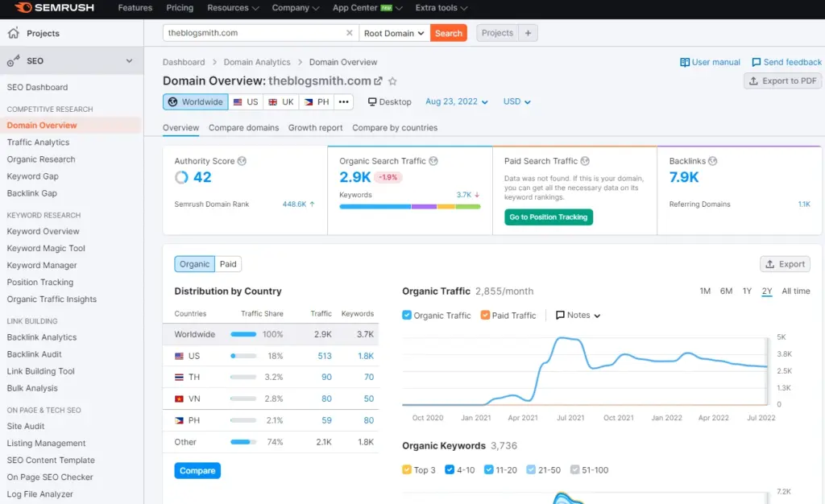This screenshot has height=504, width=825.
Task: Open the Aug 23, 2022 date dropdown
Action: click(x=457, y=101)
